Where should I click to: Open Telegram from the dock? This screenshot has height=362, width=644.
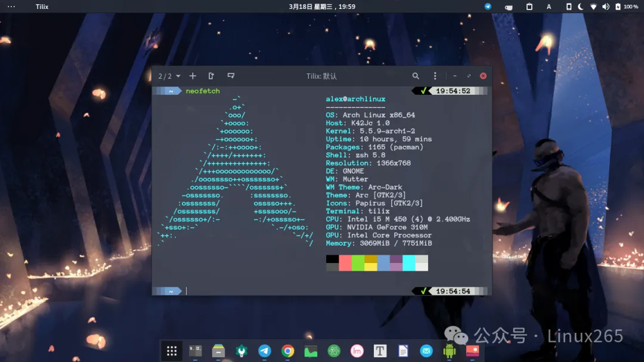265,351
